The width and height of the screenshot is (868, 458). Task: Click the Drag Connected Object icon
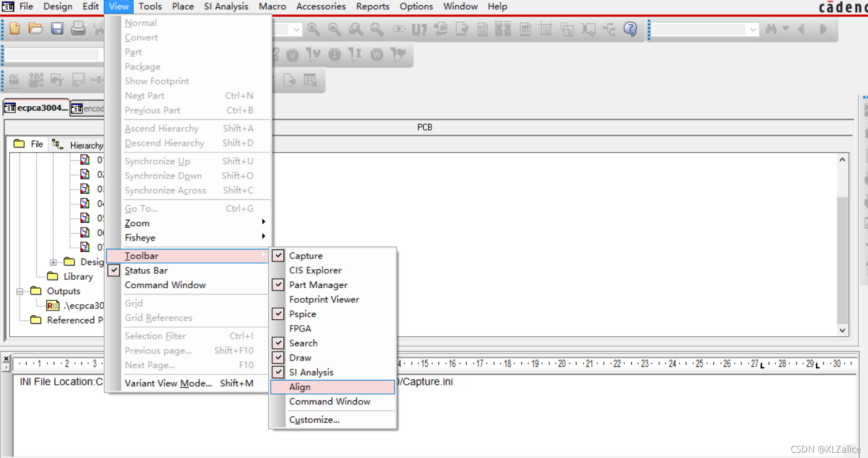tap(588, 30)
